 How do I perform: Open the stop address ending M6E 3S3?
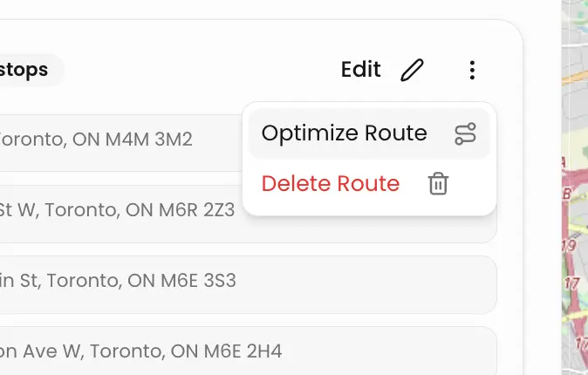click(x=118, y=281)
